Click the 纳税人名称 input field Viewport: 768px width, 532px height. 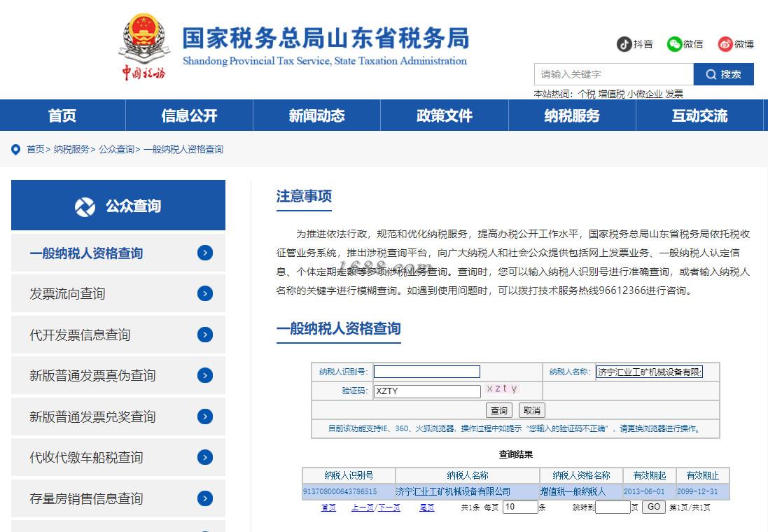650,372
